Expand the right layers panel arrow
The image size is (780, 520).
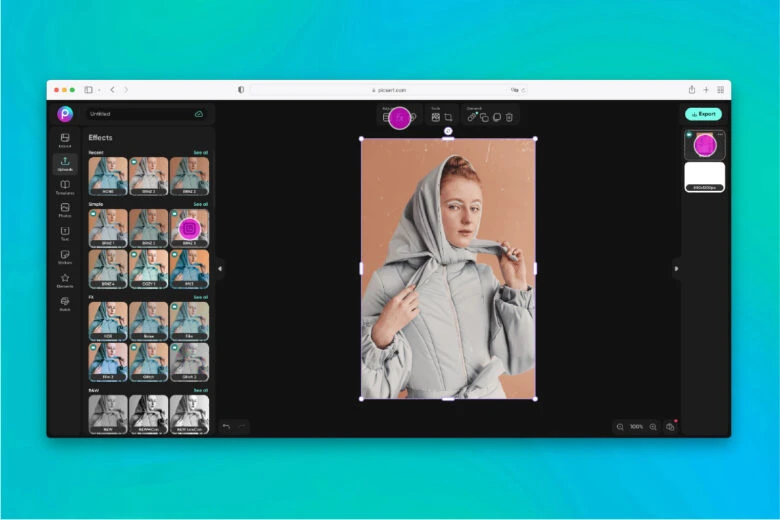tap(676, 268)
